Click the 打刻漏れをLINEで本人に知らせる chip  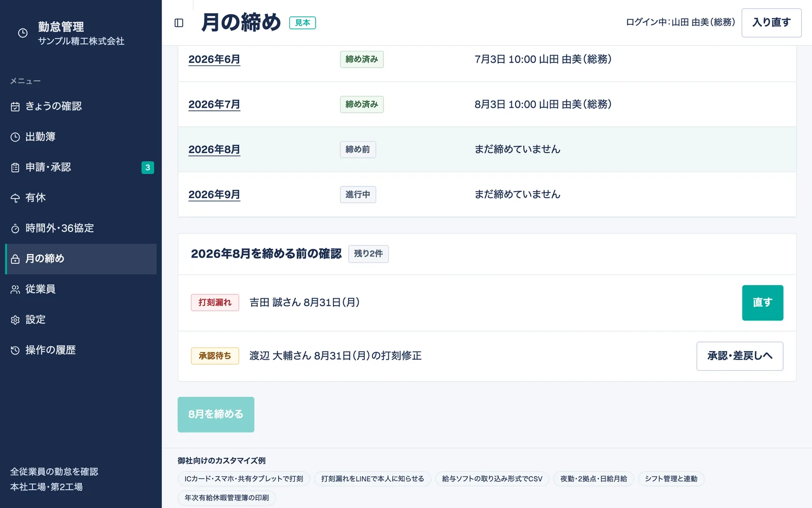click(373, 479)
